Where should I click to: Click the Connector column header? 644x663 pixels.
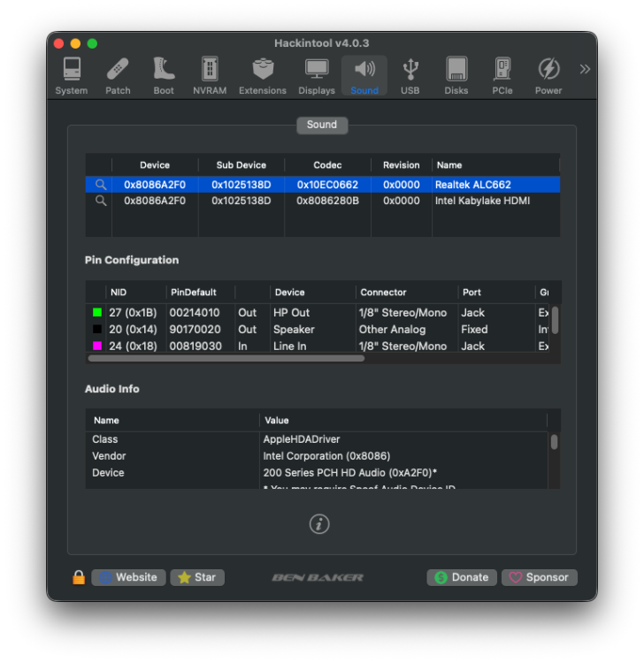pyautogui.click(x=407, y=293)
